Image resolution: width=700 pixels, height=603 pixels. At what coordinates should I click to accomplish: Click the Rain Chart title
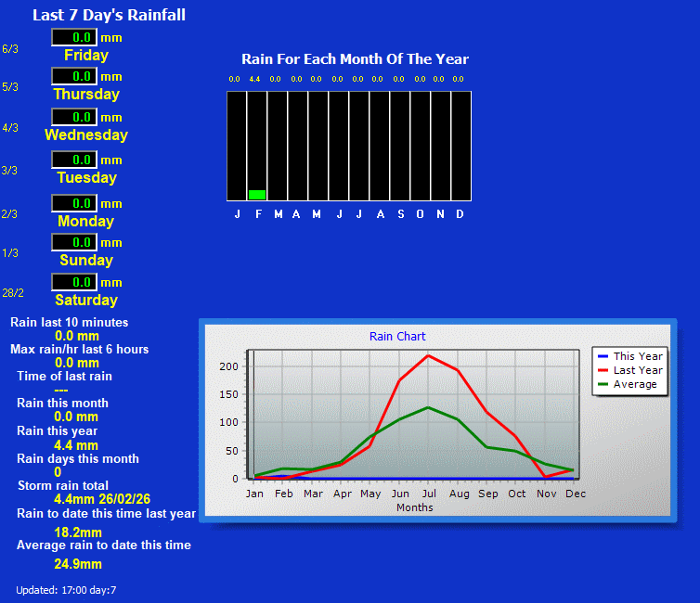pyautogui.click(x=397, y=337)
